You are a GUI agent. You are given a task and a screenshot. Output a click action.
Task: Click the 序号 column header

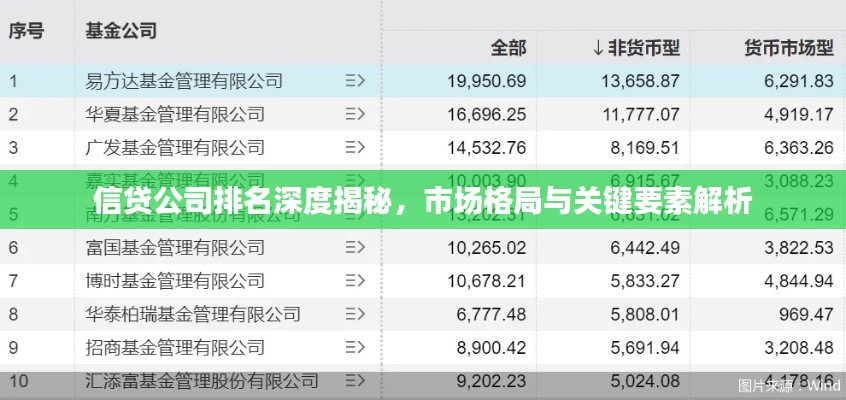tap(27, 30)
